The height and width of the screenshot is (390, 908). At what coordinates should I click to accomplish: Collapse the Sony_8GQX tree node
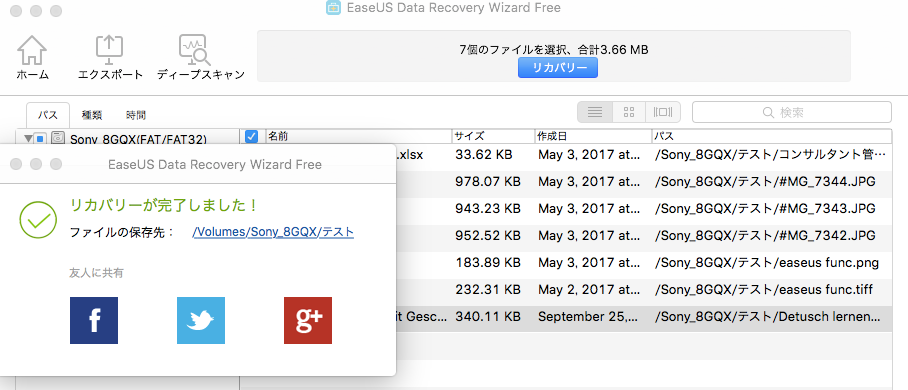click(28, 138)
